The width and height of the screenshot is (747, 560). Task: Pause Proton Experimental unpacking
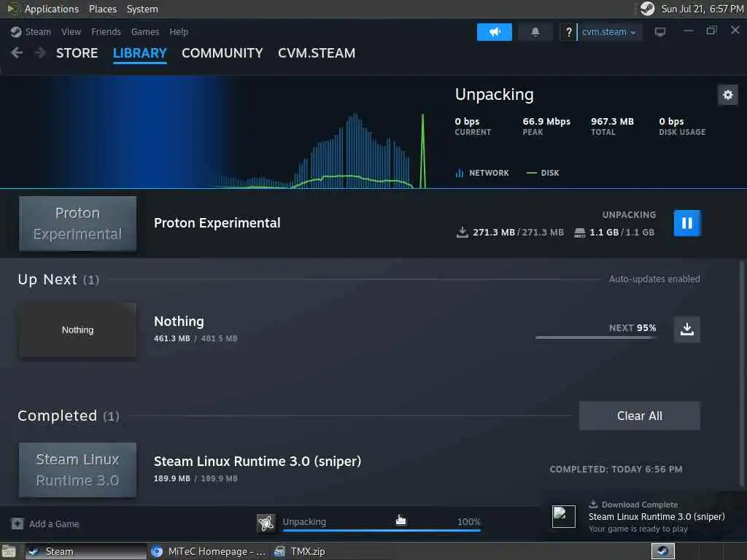pos(687,223)
